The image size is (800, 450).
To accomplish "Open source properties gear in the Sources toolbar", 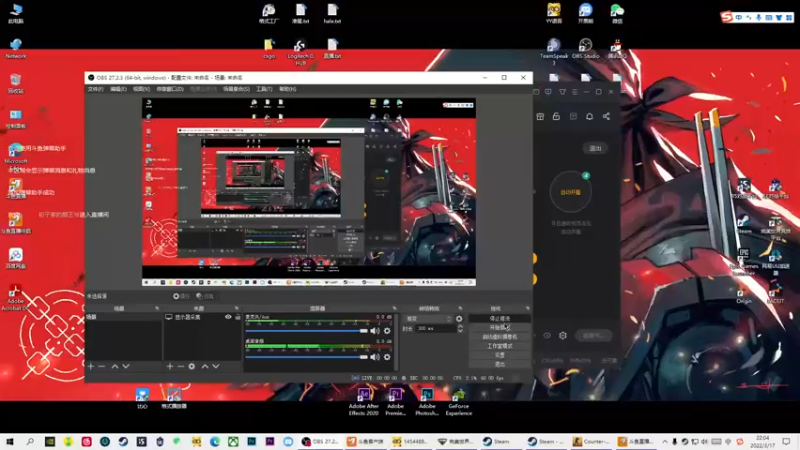I will click(192, 366).
